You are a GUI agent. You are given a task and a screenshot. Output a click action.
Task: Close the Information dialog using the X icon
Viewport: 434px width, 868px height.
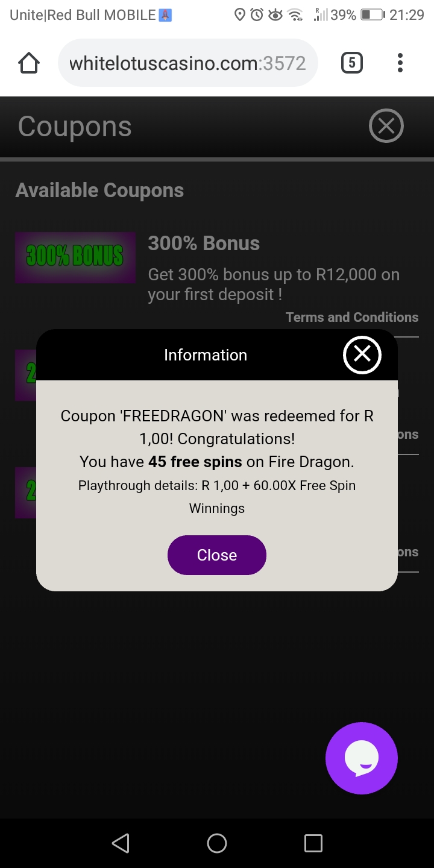pos(362,354)
